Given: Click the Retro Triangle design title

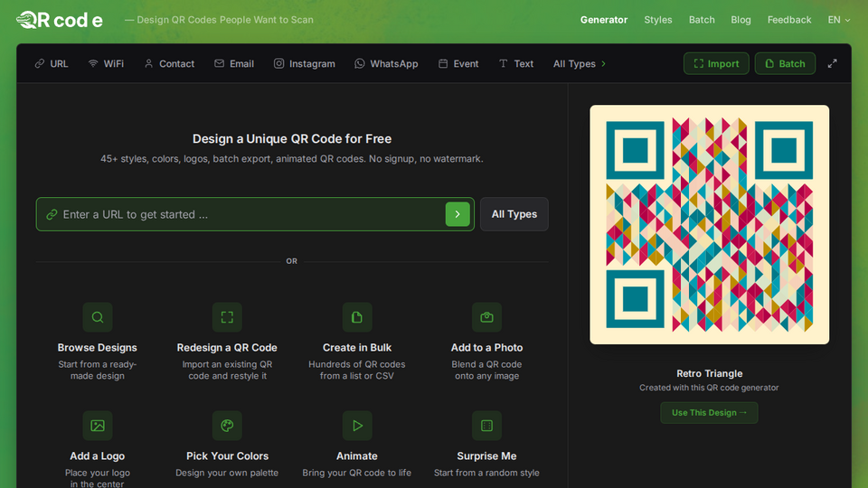Looking at the screenshot, I should (709, 373).
